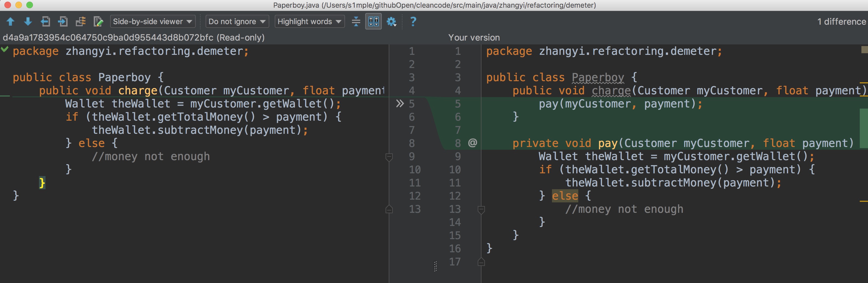Jump to next difference with down arrow

pos(28,22)
